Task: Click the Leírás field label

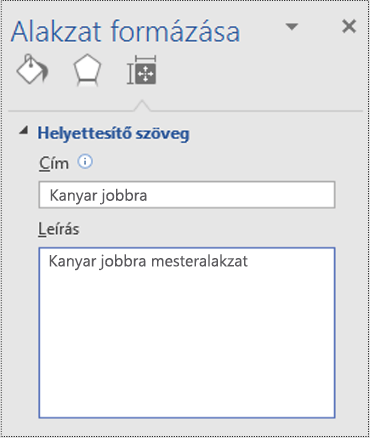Action: coord(59,229)
